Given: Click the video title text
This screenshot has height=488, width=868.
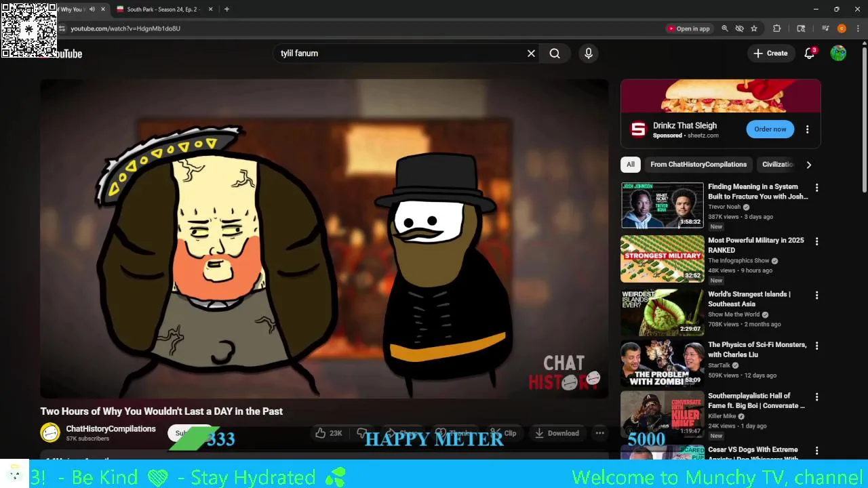Looking at the screenshot, I should pos(161,411).
